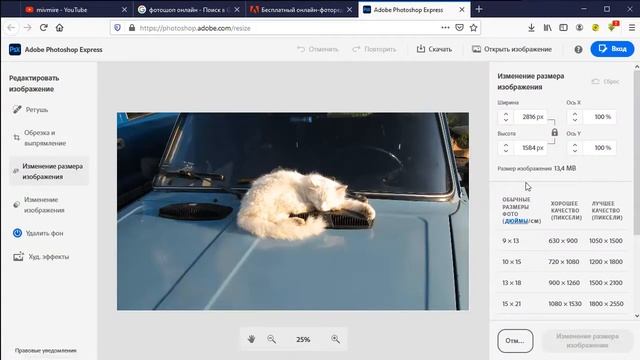The image size is (640, 360).
Task: Select the Ретушь retouch tool
Action: point(31,109)
